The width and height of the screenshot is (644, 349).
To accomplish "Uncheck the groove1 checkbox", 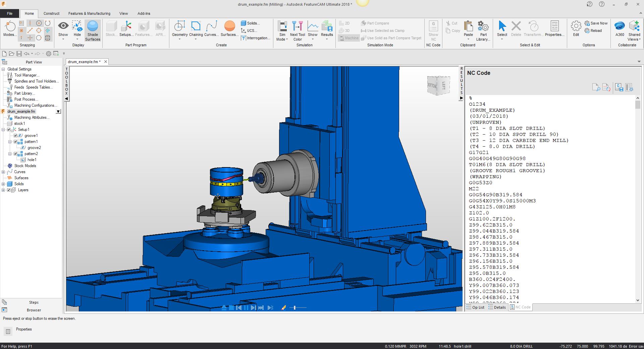I will tap(15, 136).
